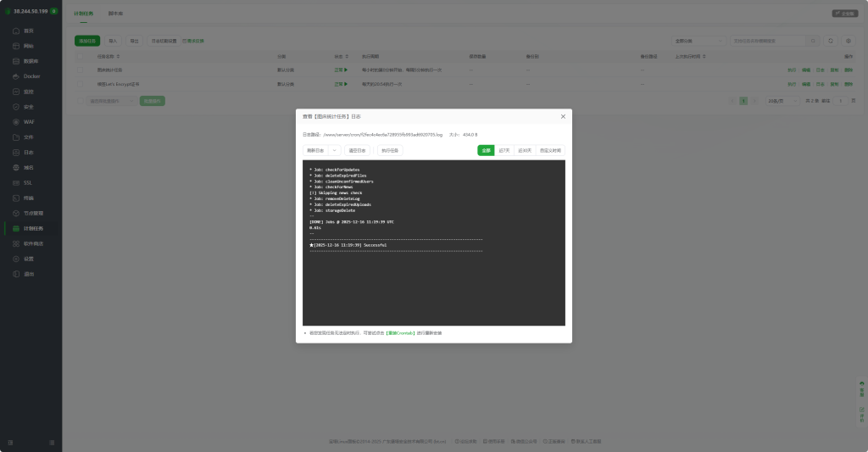
Task: Check the checkbox beside 请选择批量操作
Action: pyautogui.click(x=81, y=101)
